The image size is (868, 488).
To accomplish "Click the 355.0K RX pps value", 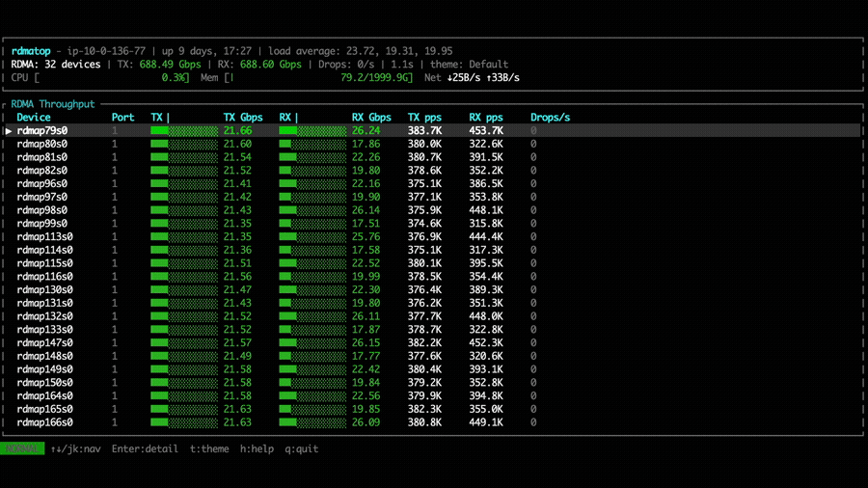I will point(486,410).
